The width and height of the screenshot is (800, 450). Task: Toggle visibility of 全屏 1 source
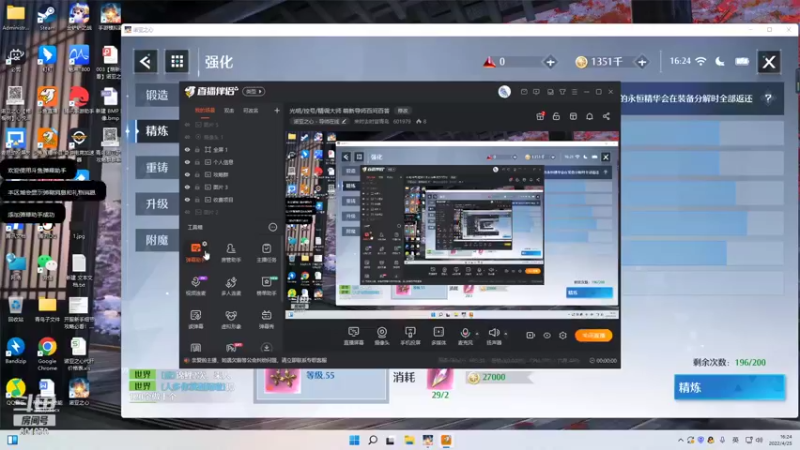[187, 149]
